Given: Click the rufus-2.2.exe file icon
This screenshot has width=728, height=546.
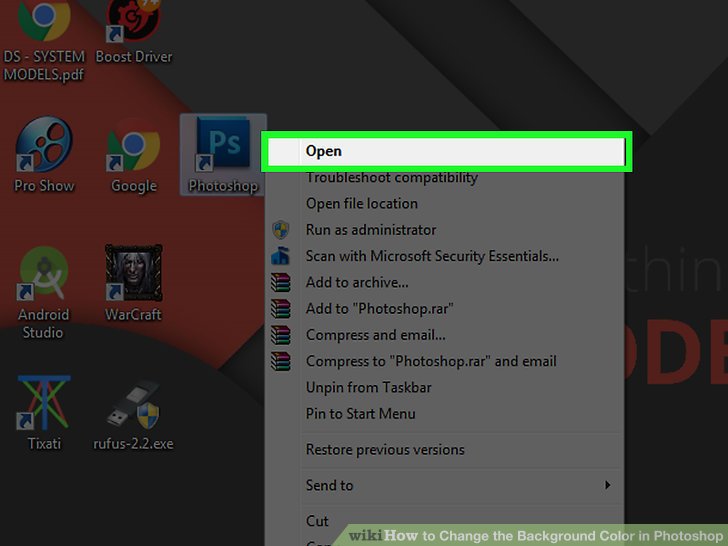Looking at the screenshot, I should pos(133,416).
